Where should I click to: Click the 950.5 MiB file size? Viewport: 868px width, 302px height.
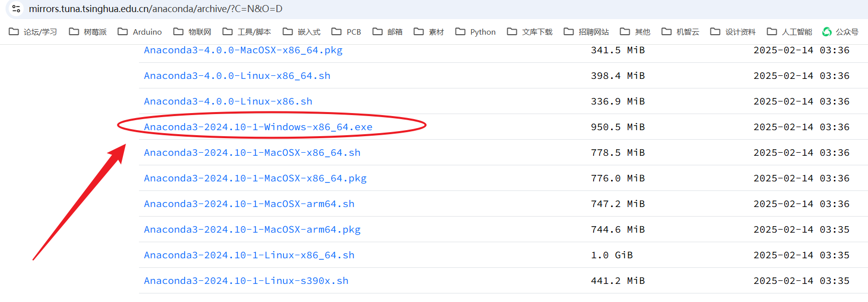coord(618,127)
